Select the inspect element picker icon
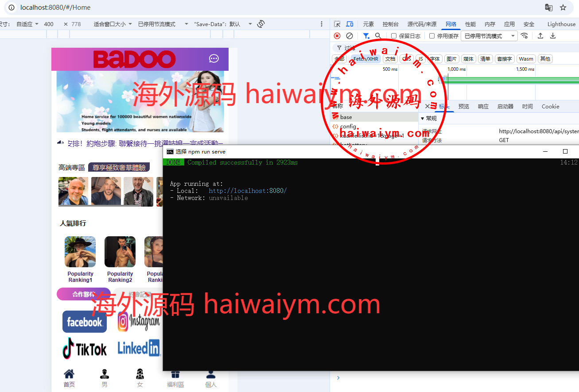 [x=338, y=24]
